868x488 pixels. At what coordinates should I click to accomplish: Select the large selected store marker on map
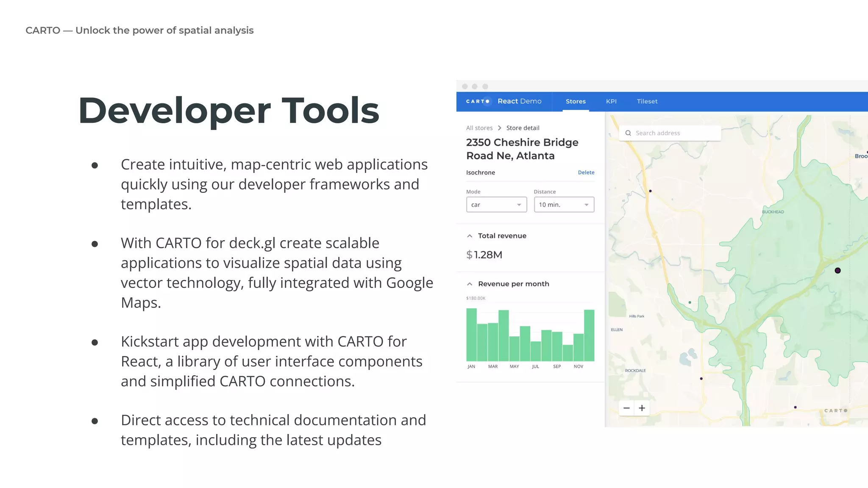tap(837, 271)
